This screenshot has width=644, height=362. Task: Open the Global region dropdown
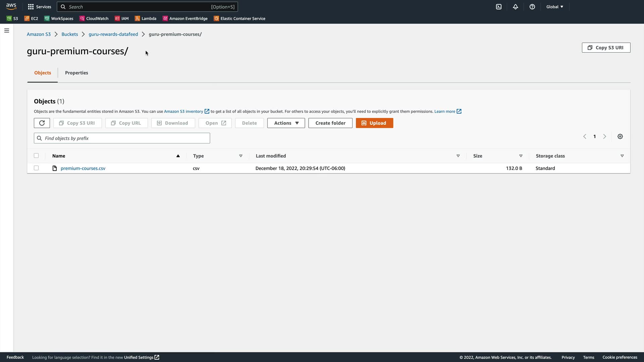click(x=554, y=7)
